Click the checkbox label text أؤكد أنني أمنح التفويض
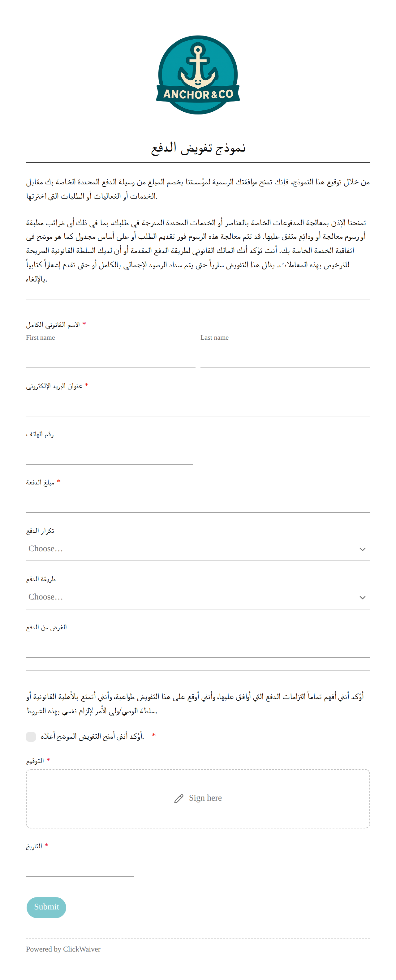 click(x=93, y=737)
